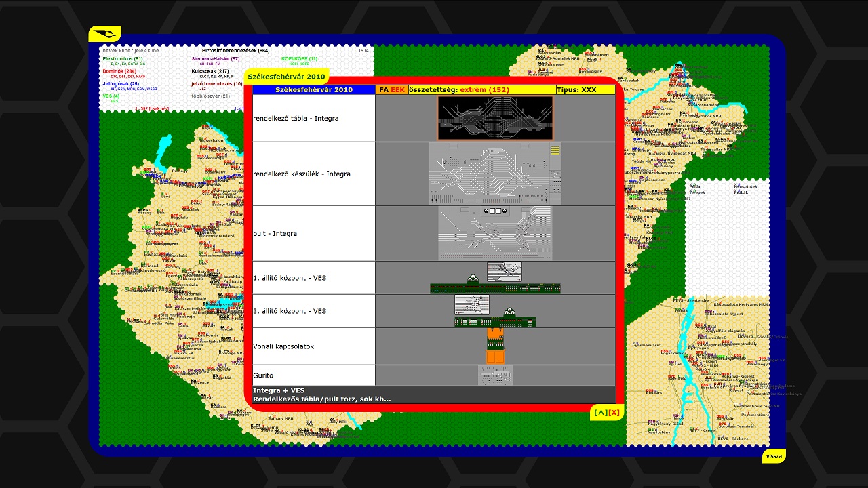
Task: Open the 1. állító központ VES image
Action: point(495,278)
